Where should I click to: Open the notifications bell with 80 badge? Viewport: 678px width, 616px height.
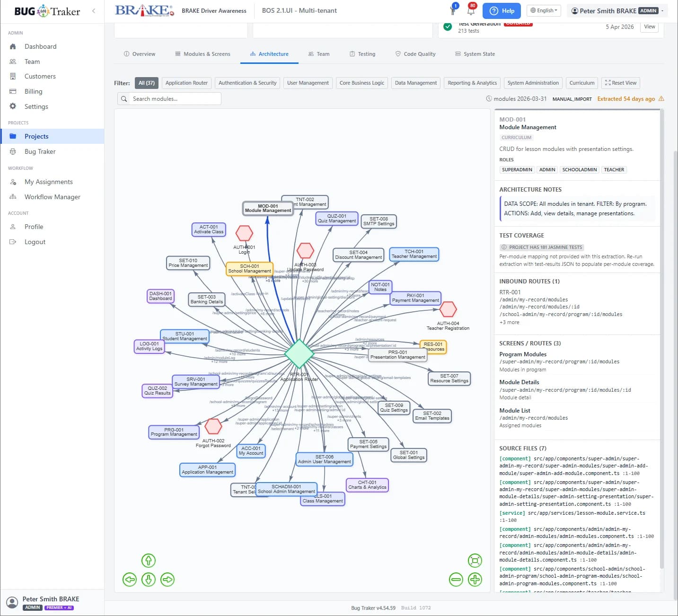tap(471, 10)
